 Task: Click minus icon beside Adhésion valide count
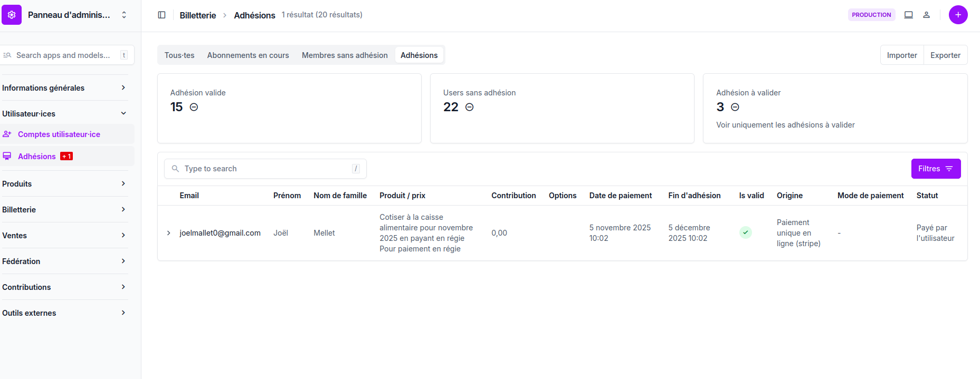point(194,107)
